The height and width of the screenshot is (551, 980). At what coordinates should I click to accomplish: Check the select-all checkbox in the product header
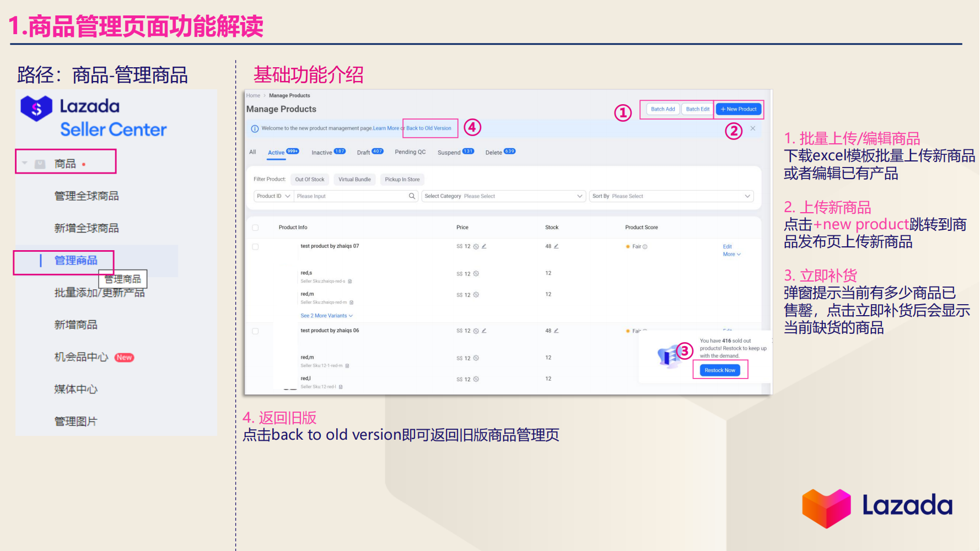pyautogui.click(x=255, y=228)
